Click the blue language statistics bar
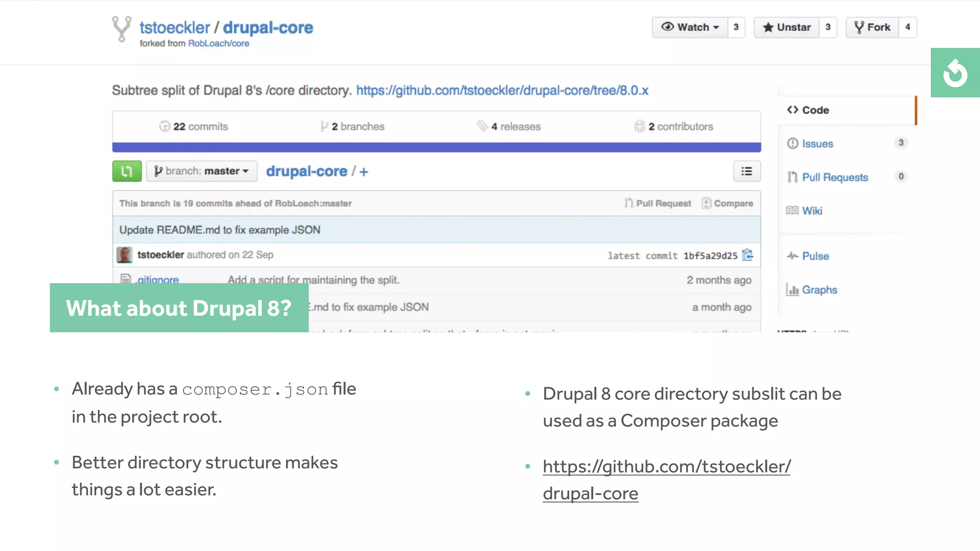980x551 pixels. click(x=436, y=147)
